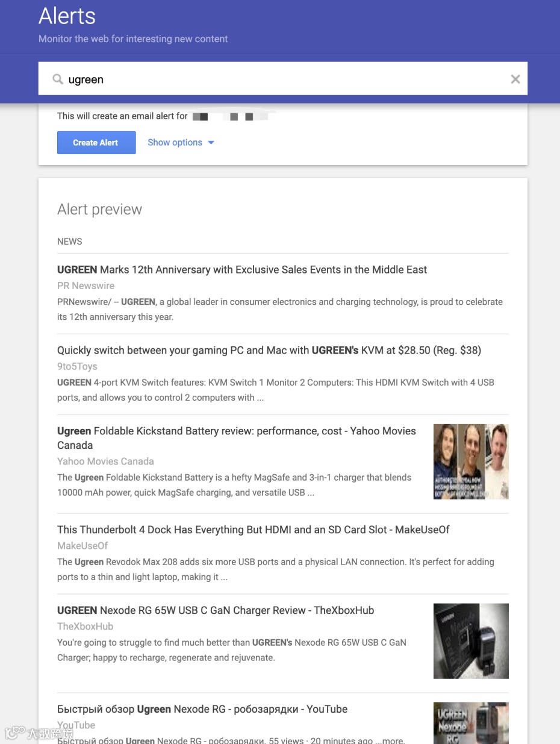Click the Revodok Max 208 snippet text
The height and width of the screenshot is (744, 560).
[x=276, y=569]
